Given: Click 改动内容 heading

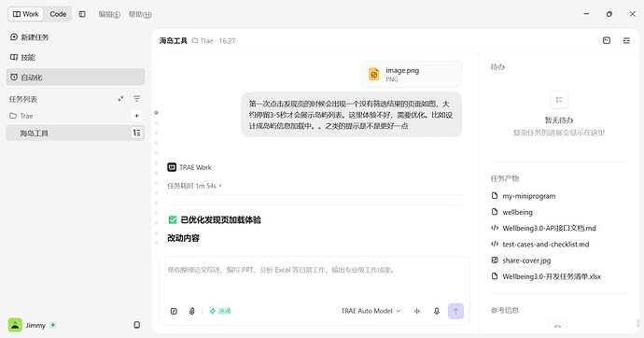Looking at the screenshot, I should tap(183, 238).
